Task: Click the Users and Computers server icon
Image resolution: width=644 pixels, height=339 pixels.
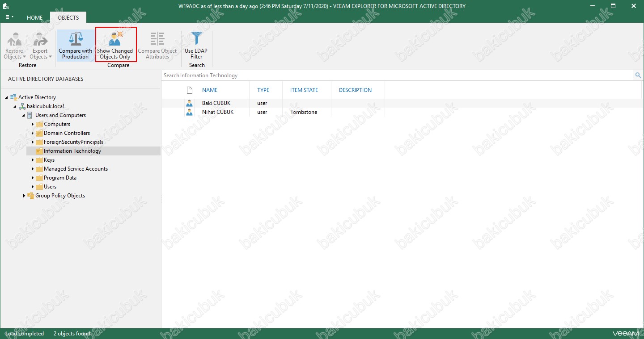Action: [30, 115]
